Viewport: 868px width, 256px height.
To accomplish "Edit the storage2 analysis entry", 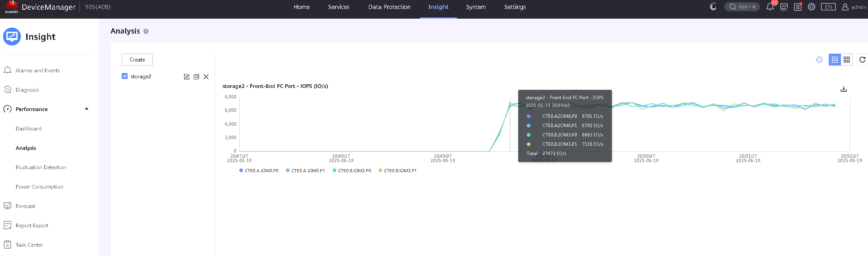I will (x=187, y=77).
